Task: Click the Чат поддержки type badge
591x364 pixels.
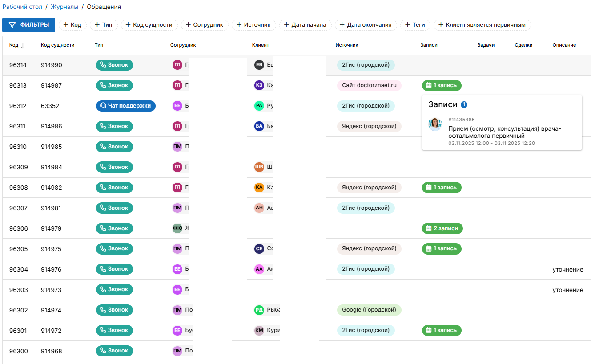Action: pos(126,106)
